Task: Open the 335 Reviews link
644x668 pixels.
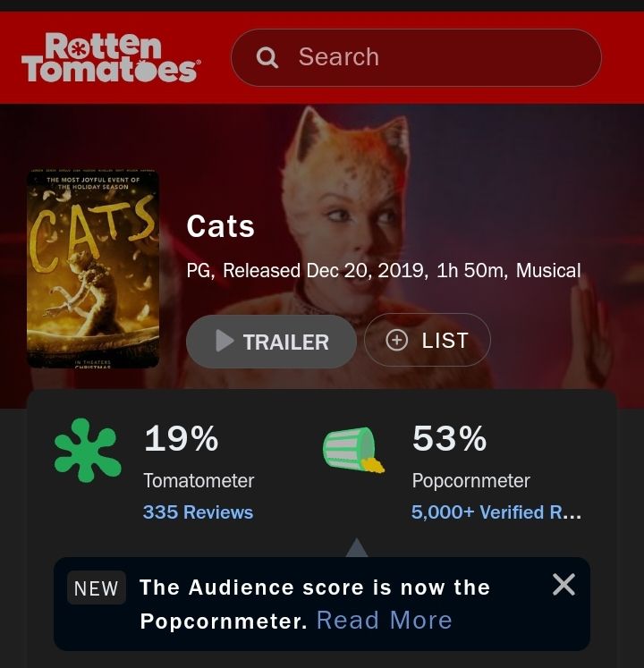Action: point(199,512)
